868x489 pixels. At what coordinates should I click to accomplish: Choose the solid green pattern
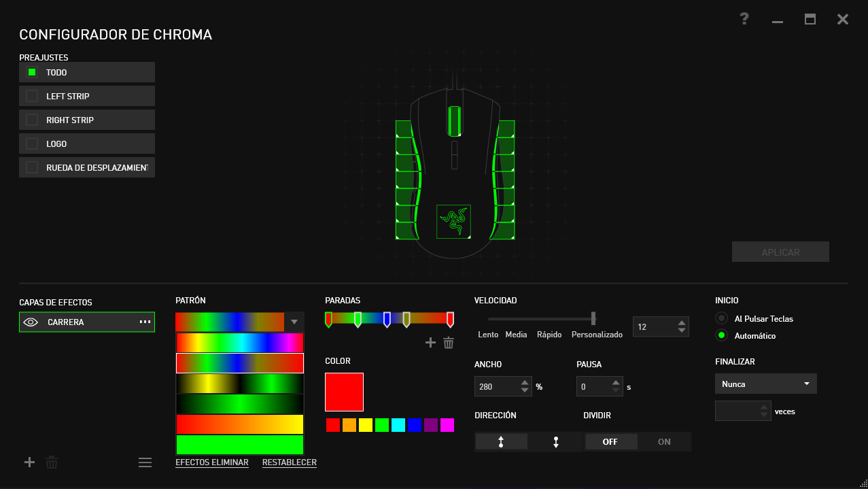(239, 445)
